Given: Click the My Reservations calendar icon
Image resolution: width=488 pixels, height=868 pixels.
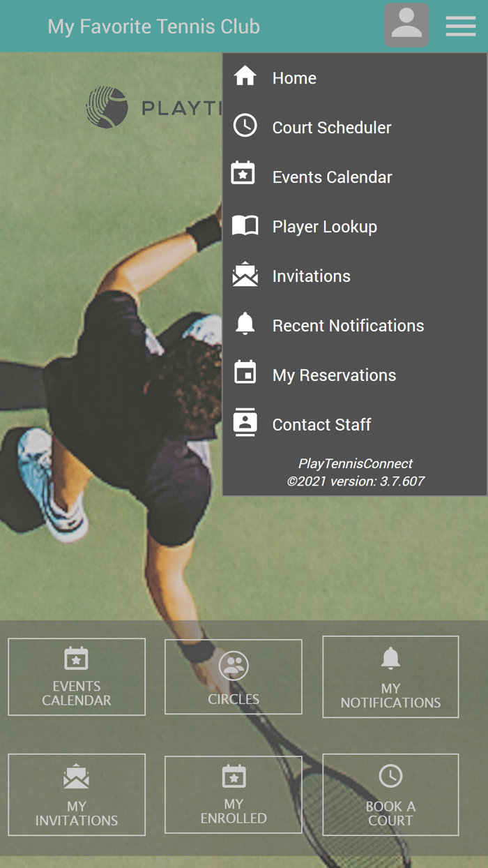Looking at the screenshot, I should (x=245, y=373).
